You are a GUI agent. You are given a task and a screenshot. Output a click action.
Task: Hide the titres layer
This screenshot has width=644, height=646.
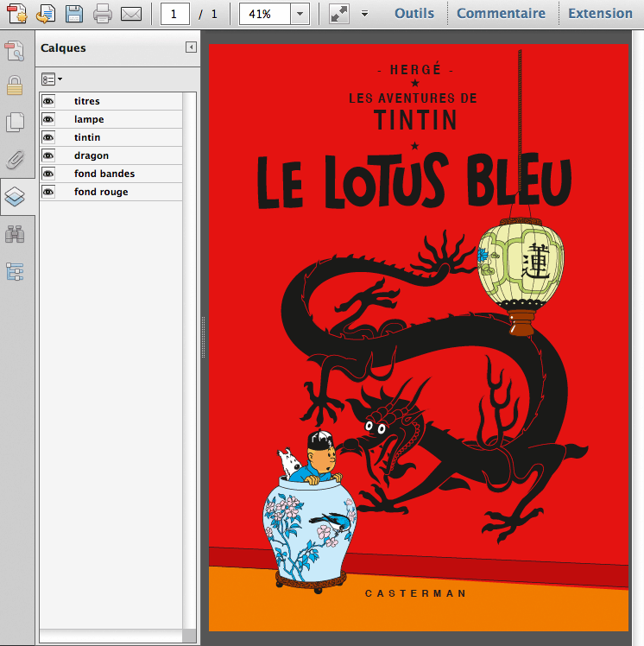click(x=48, y=101)
